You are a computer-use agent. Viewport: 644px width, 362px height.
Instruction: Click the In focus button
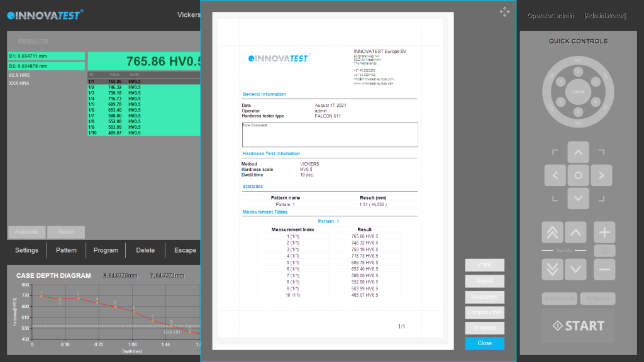(597, 299)
